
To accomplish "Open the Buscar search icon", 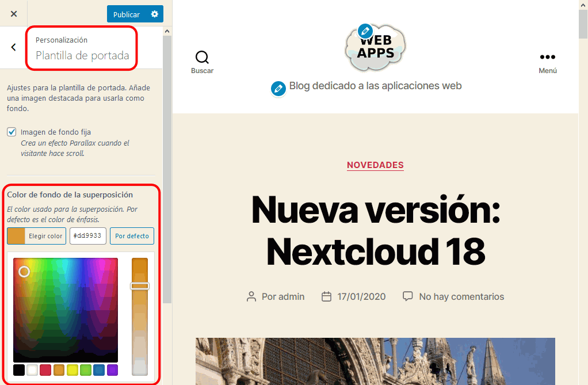I will [202, 58].
